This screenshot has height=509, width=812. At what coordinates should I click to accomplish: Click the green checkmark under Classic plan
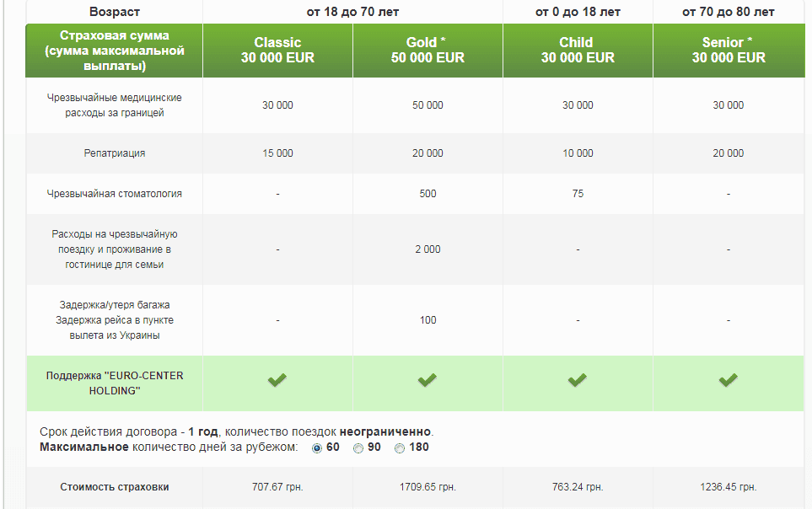(x=277, y=380)
